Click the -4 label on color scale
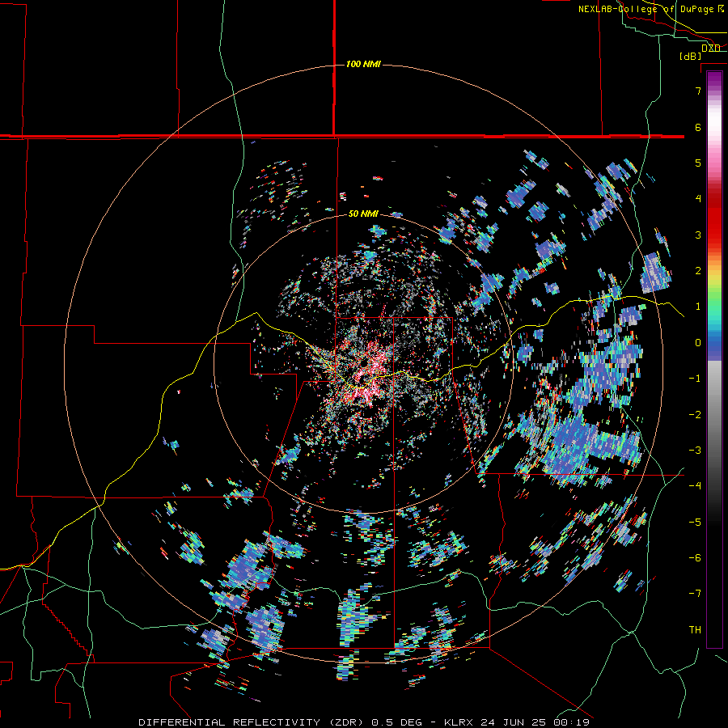Screen dimensions: 728x728 695,486
